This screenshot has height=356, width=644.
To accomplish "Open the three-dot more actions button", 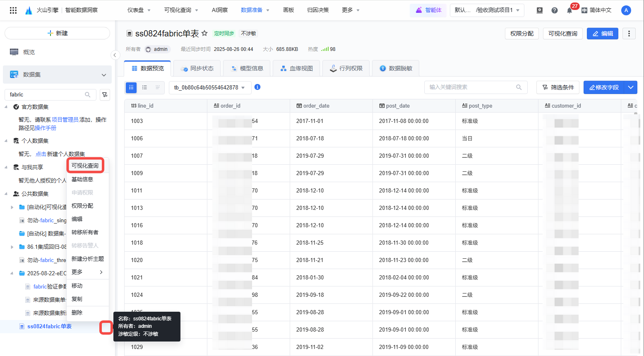I will point(629,34).
